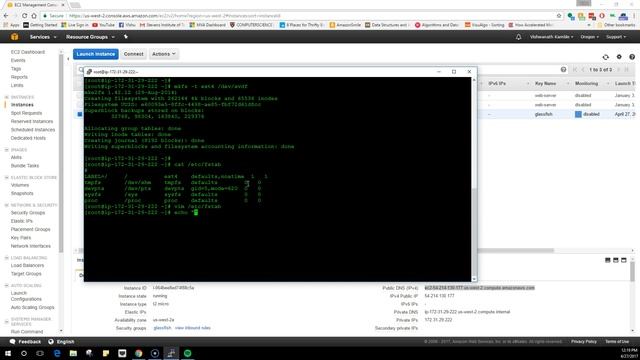This screenshot has width=640, height=360.
Task: Open the Terms of Use link
Action: click(617, 342)
